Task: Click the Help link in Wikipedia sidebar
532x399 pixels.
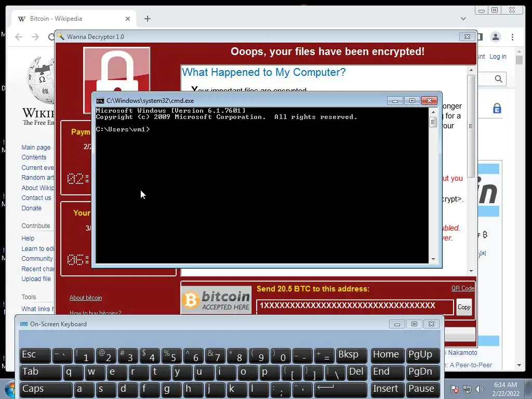Action: pyautogui.click(x=28, y=238)
